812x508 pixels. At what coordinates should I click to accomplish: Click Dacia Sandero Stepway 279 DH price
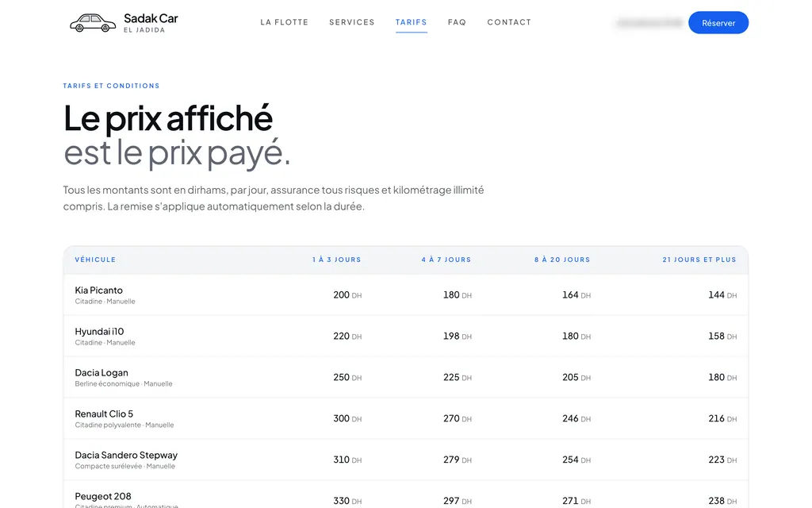point(458,460)
